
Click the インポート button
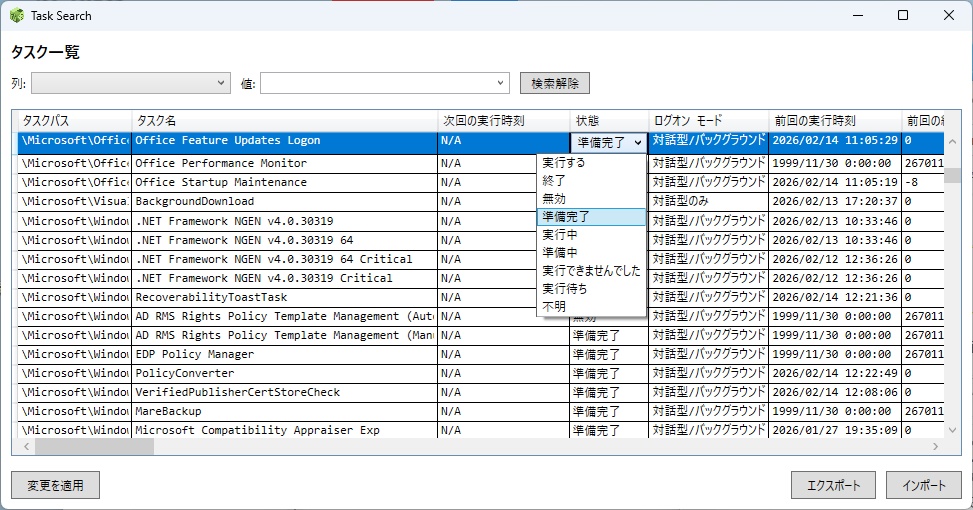pyautogui.click(x=924, y=485)
